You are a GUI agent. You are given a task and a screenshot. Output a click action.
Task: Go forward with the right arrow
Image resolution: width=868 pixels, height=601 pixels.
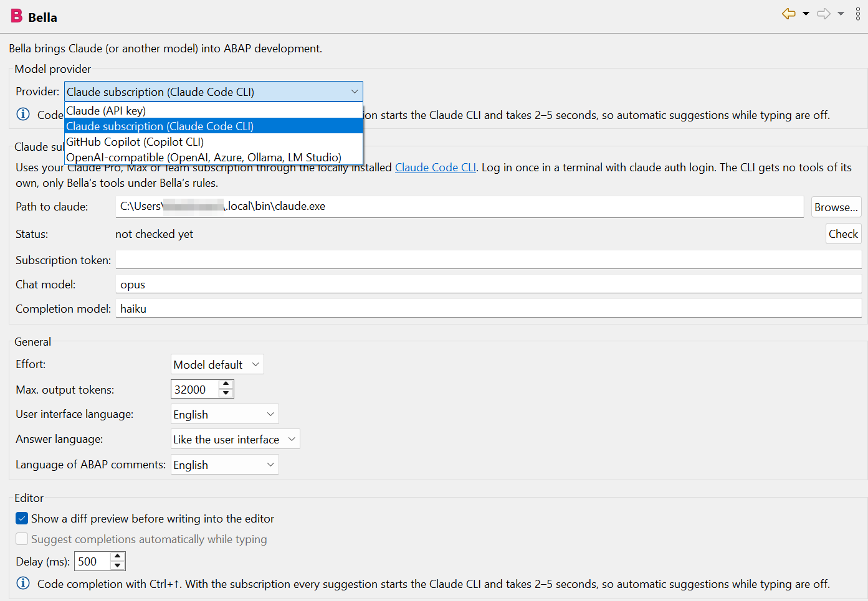[824, 14]
